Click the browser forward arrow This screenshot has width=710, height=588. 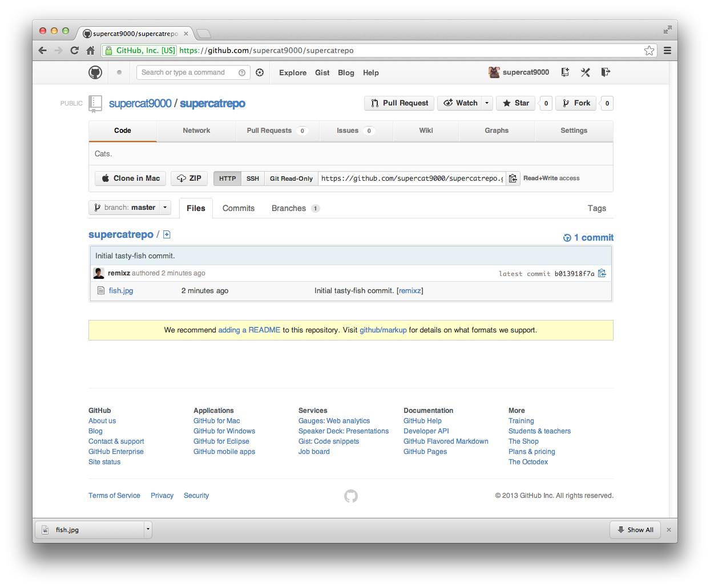pos(58,50)
